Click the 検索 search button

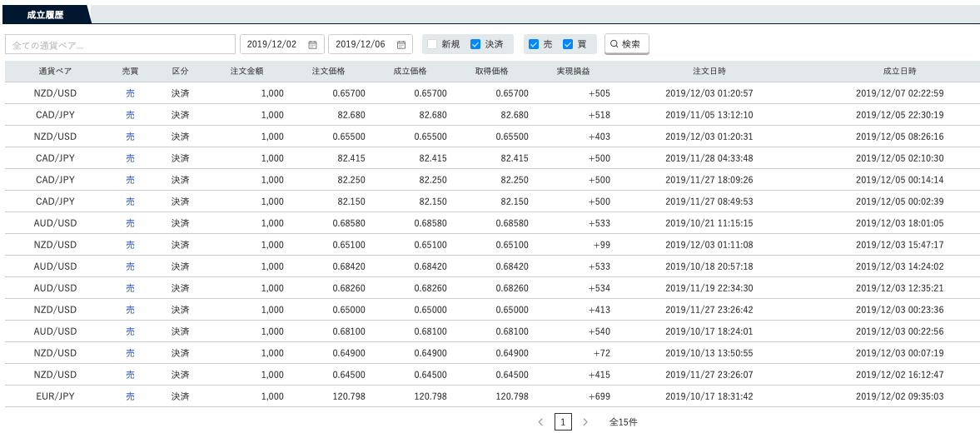(x=626, y=44)
